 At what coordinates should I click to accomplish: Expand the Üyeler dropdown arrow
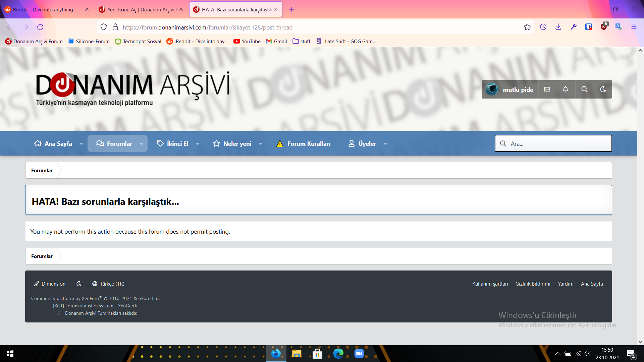(385, 144)
